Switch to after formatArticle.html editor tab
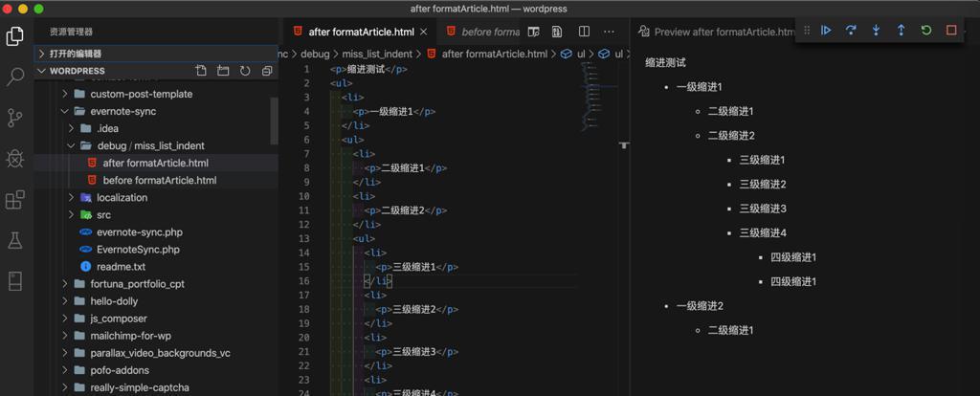Image resolution: width=980 pixels, height=396 pixels. (x=359, y=32)
